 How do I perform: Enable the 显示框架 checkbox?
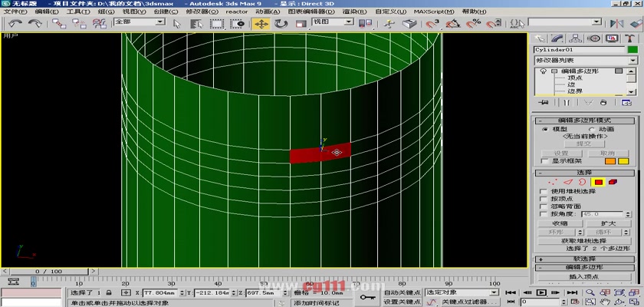pyautogui.click(x=544, y=161)
